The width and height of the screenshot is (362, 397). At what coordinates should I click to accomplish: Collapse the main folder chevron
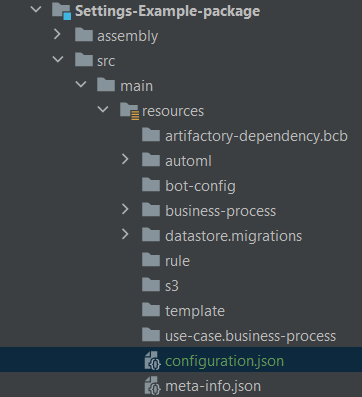pyautogui.click(x=81, y=85)
